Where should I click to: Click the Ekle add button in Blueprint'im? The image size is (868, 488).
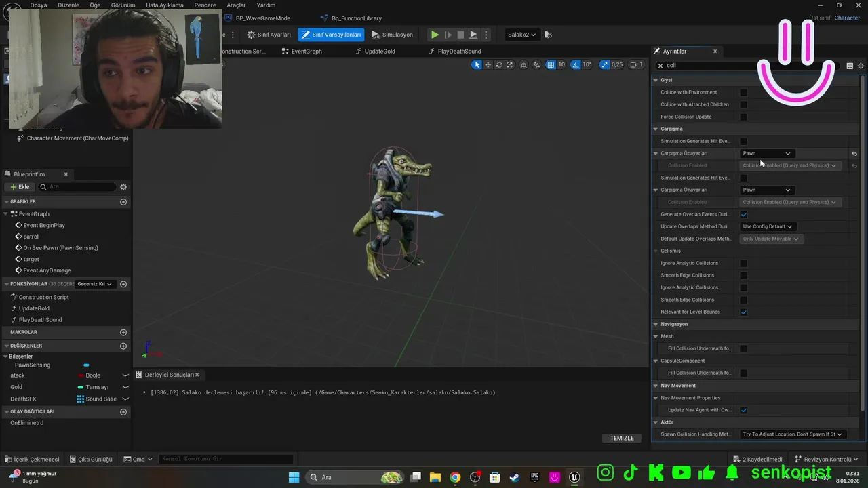click(20, 187)
